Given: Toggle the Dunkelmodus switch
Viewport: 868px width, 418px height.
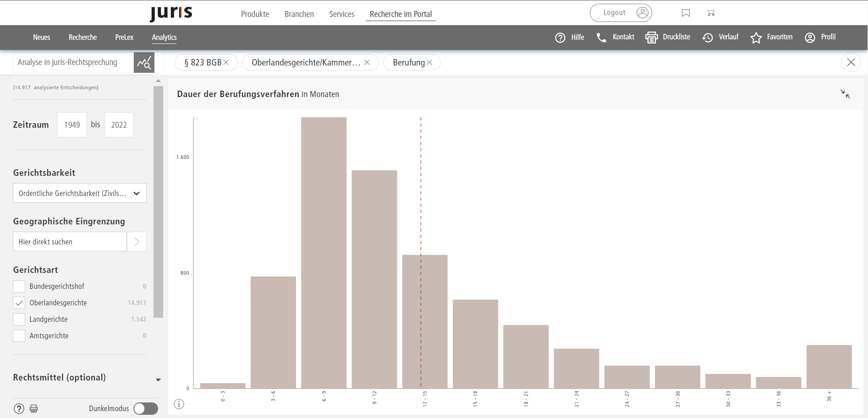Looking at the screenshot, I should point(146,408).
